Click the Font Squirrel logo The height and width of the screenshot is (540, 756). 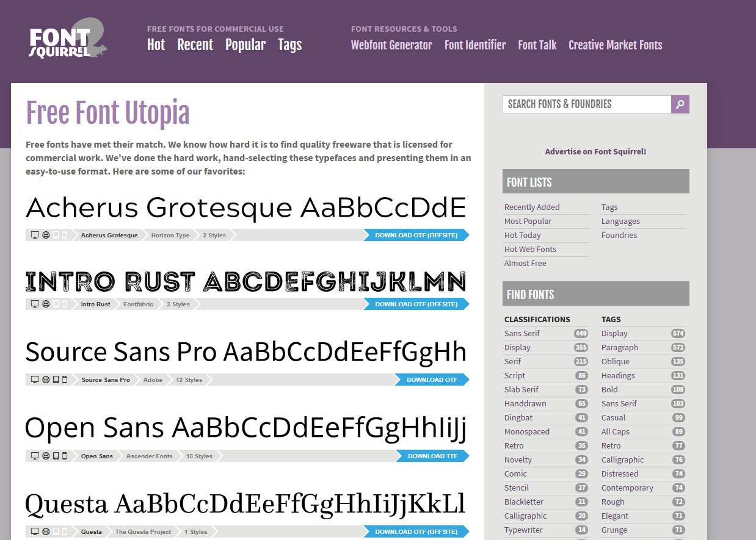click(68, 40)
